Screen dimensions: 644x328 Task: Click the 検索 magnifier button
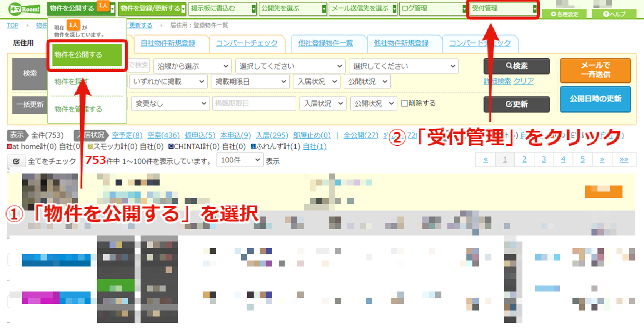pyautogui.click(x=516, y=66)
